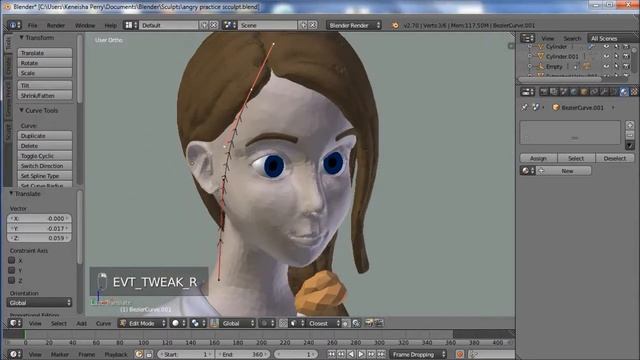Click the Blender logo in the info header
The width and height of the screenshot is (640, 360).
(395, 25)
